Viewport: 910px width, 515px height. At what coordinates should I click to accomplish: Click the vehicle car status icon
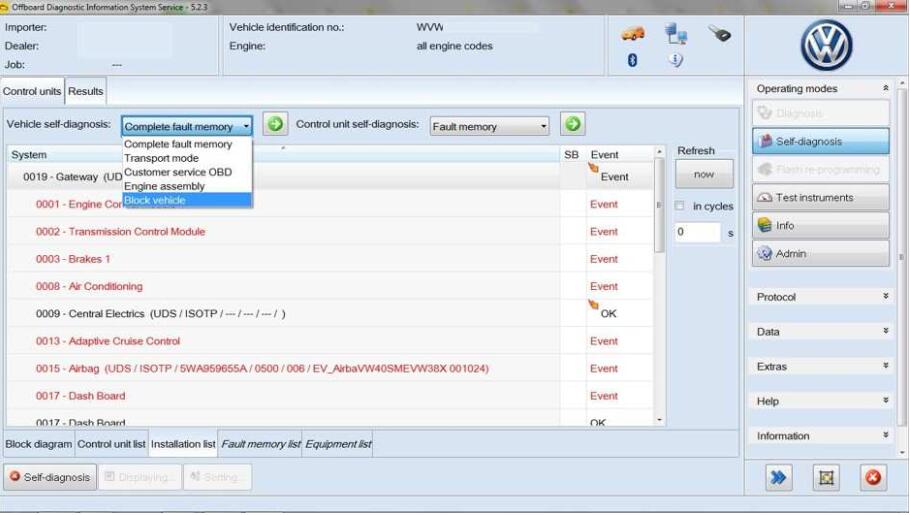tap(633, 34)
